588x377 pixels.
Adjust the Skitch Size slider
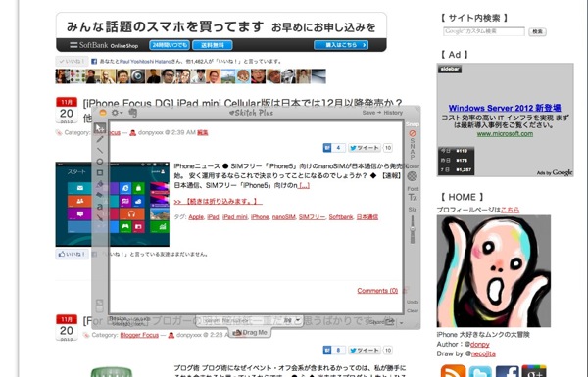coord(413,229)
